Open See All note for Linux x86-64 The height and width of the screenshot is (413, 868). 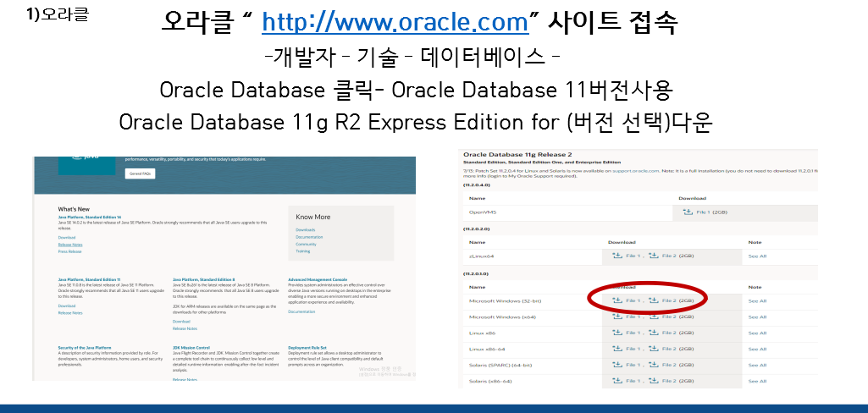coord(757,349)
